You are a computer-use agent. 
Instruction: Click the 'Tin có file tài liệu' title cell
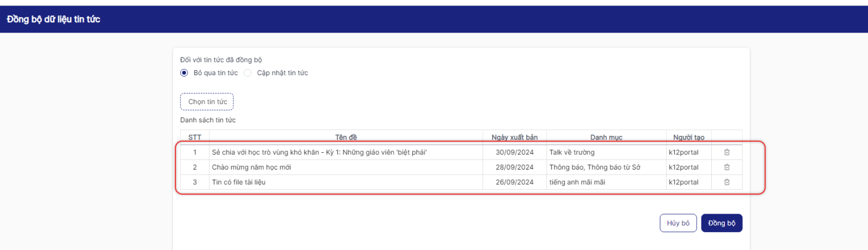coord(239,182)
